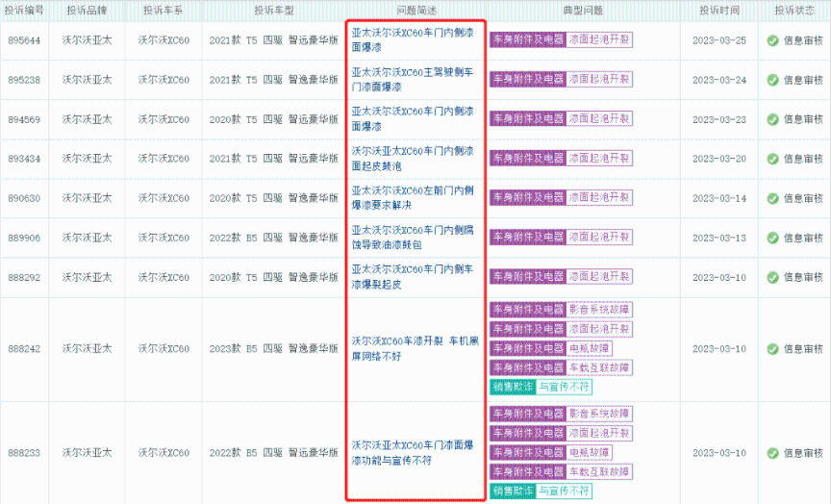Open complaint link 亚太沃尔沃XC60主驾驶侧车门漆面爆漆
The image size is (831, 504).
pos(413,80)
